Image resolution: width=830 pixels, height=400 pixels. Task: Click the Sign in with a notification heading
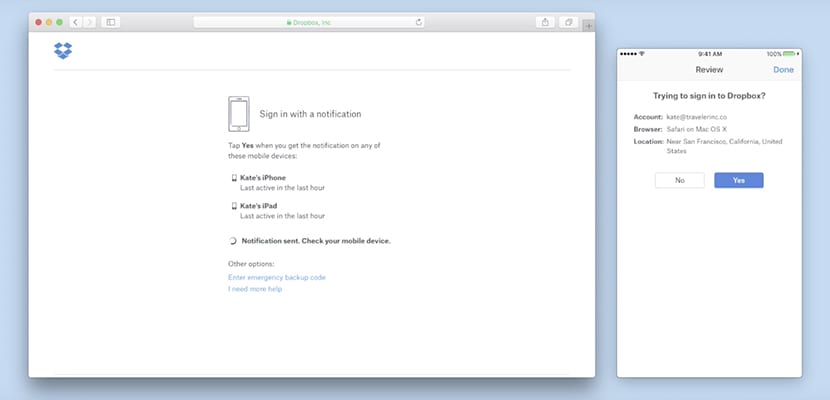(x=310, y=114)
